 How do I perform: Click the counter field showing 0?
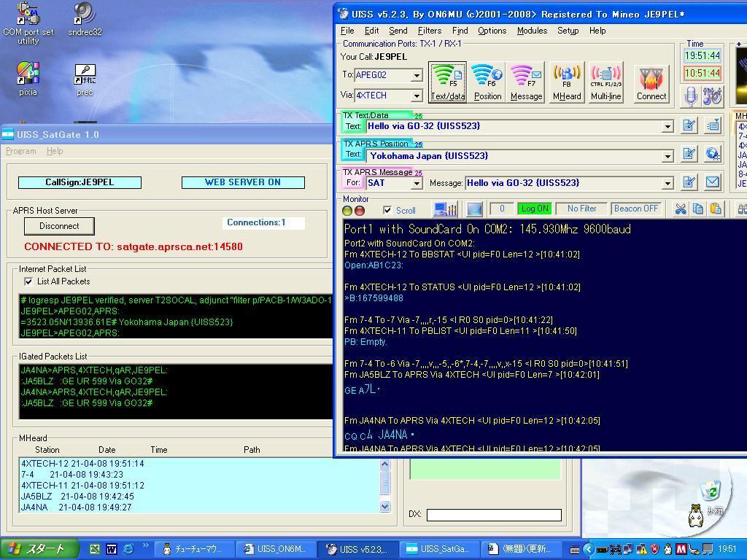click(502, 209)
